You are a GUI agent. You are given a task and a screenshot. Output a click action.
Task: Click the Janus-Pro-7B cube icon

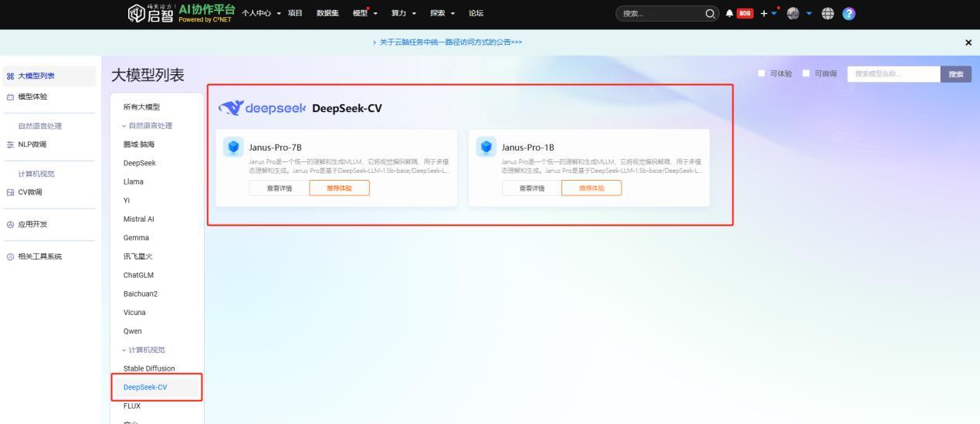233,148
